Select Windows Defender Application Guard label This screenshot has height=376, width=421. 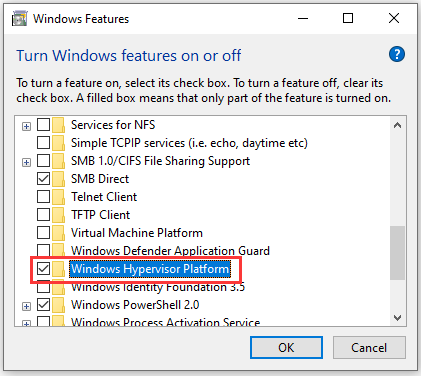point(170,251)
